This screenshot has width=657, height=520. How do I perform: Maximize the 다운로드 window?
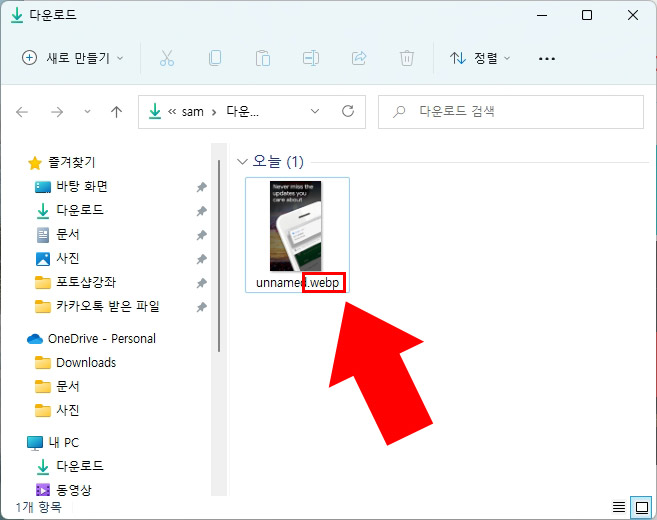coord(587,16)
